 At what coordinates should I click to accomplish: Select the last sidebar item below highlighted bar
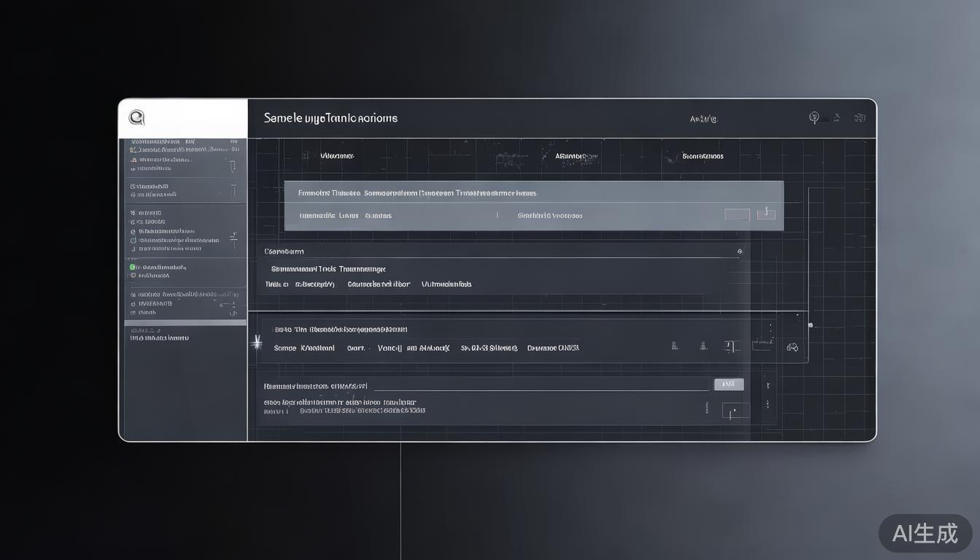pyautogui.click(x=160, y=338)
